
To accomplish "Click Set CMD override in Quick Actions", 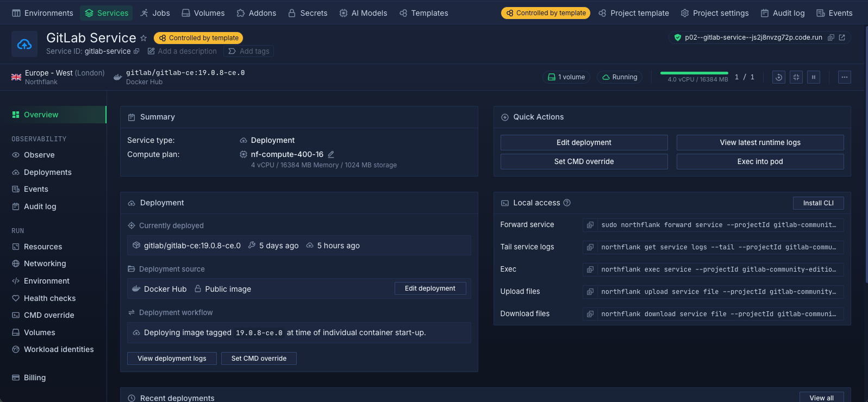I will tap(584, 161).
